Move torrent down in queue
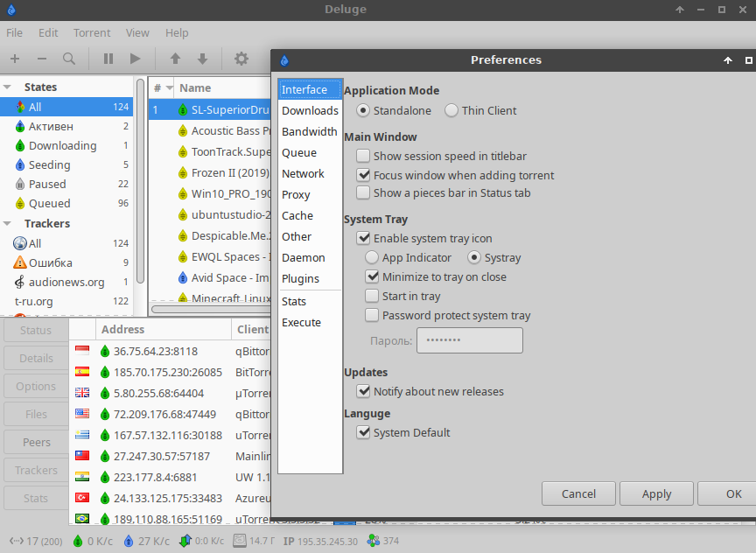756x553 pixels. click(x=202, y=59)
